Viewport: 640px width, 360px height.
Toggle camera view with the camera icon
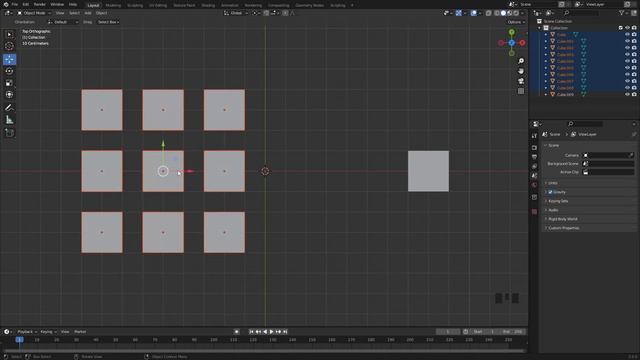521,81
